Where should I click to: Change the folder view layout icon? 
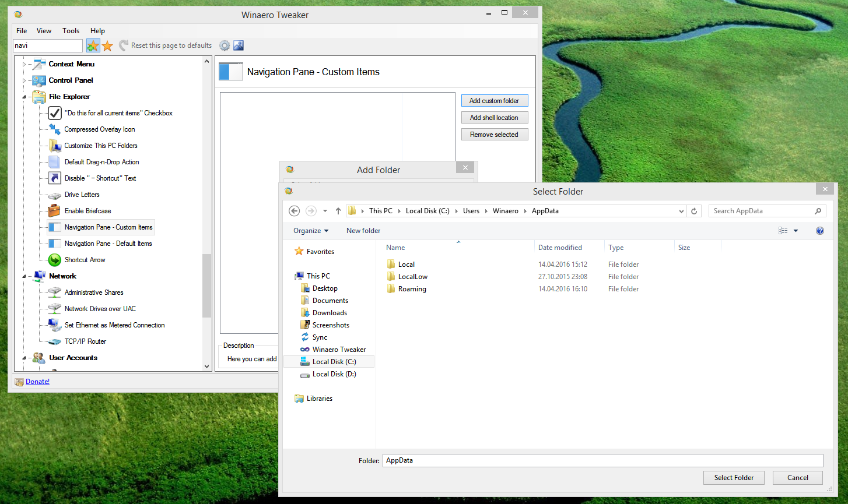pyautogui.click(x=782, y=231)
